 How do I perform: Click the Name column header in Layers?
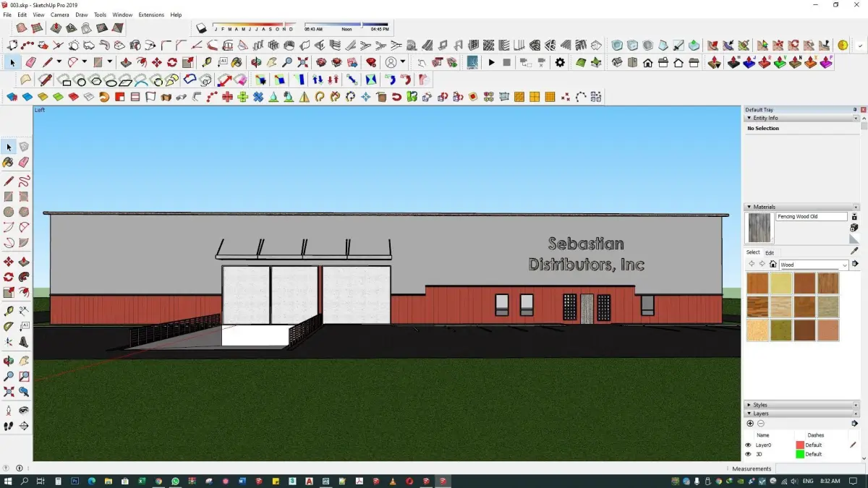[762, 435]
